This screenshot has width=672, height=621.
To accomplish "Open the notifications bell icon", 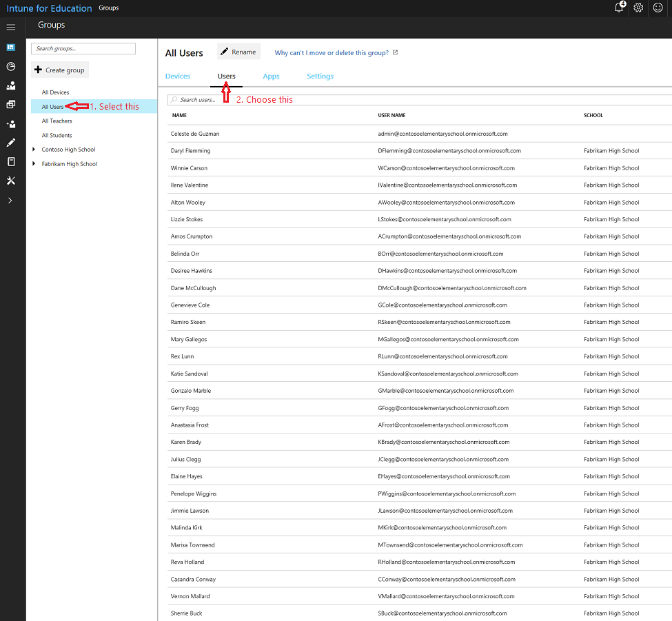I will [619, 8].
